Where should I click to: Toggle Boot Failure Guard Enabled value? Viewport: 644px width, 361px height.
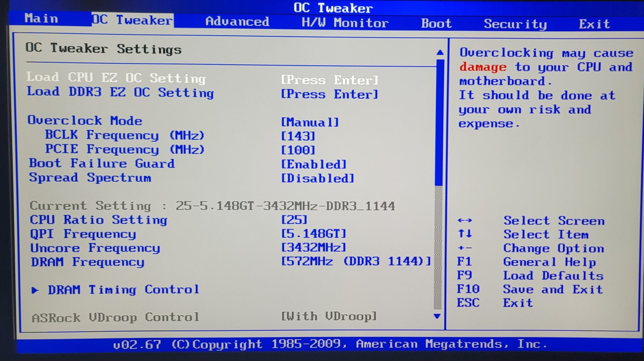coord(314,164)
